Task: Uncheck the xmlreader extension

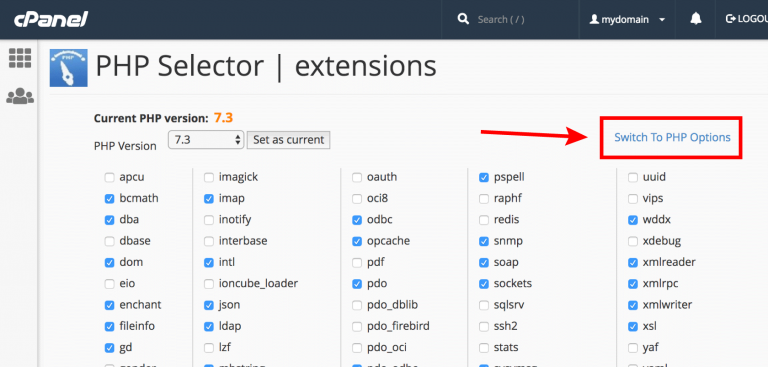Action: [x=633, y=263]
